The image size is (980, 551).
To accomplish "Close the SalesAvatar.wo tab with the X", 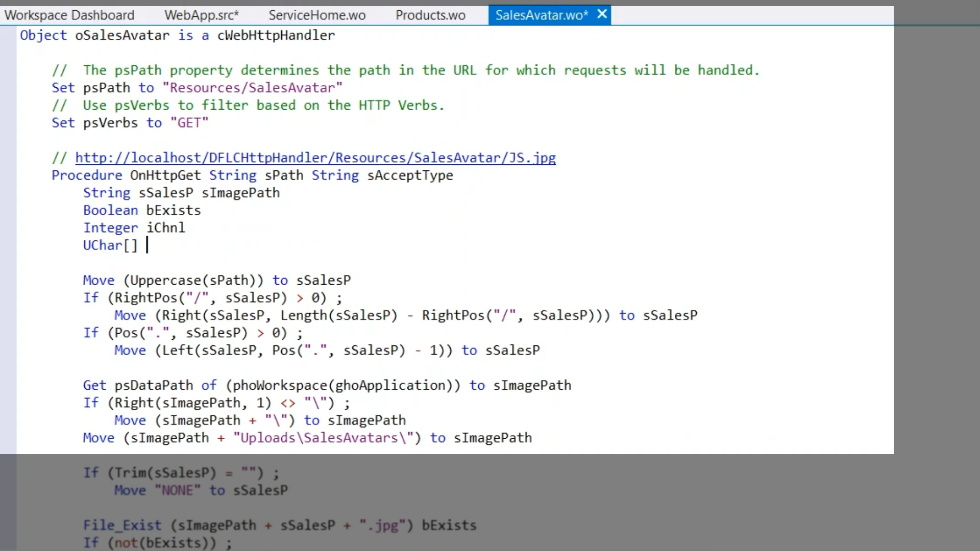I will click(602, 14).
